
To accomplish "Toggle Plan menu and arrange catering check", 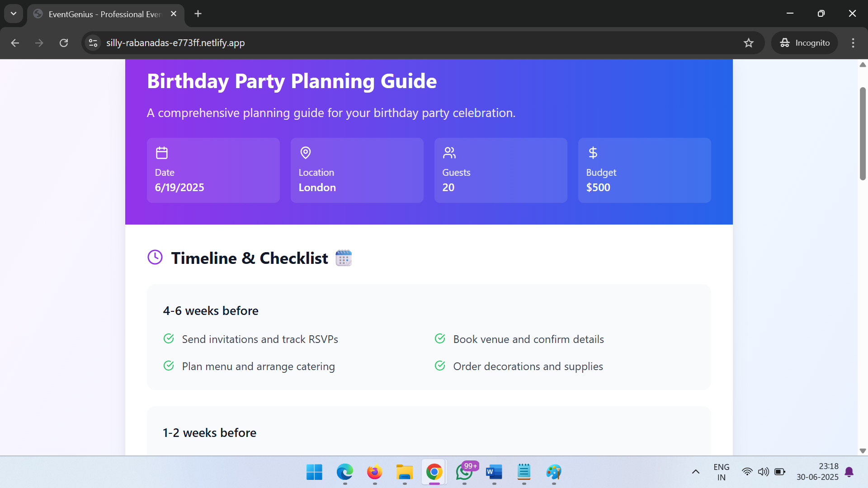I will (x=169, y=366).
